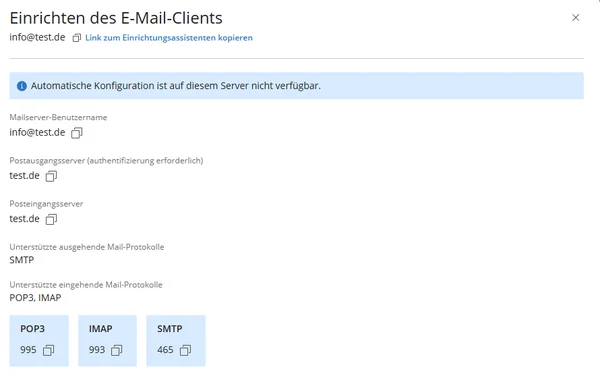Screen dimensions: 600x378
Task: Click port number 995
Action: pos(28,350)
